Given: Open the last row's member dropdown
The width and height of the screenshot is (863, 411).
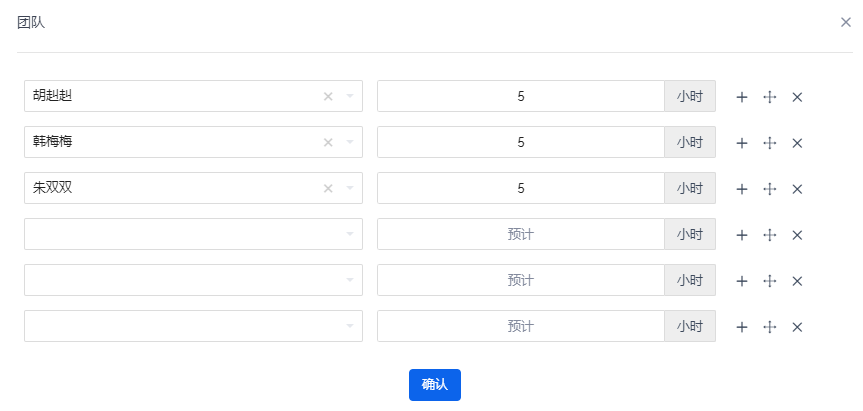Looking at the screenshot, I should (x=350, y=327).
